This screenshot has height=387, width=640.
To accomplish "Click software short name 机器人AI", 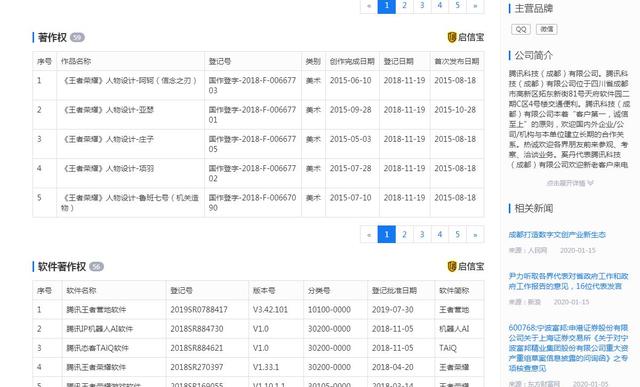I will pyautogui.click(x=454, y=329).
